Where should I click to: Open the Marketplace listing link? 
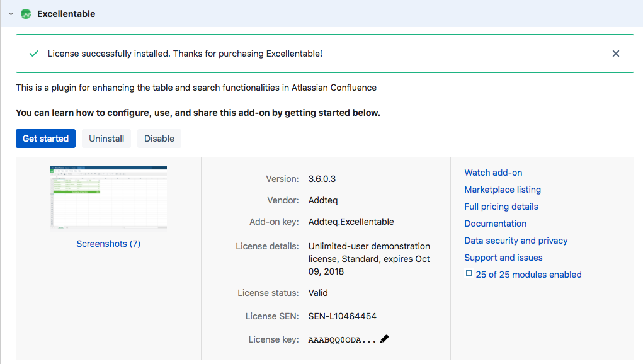click(503, 190)
